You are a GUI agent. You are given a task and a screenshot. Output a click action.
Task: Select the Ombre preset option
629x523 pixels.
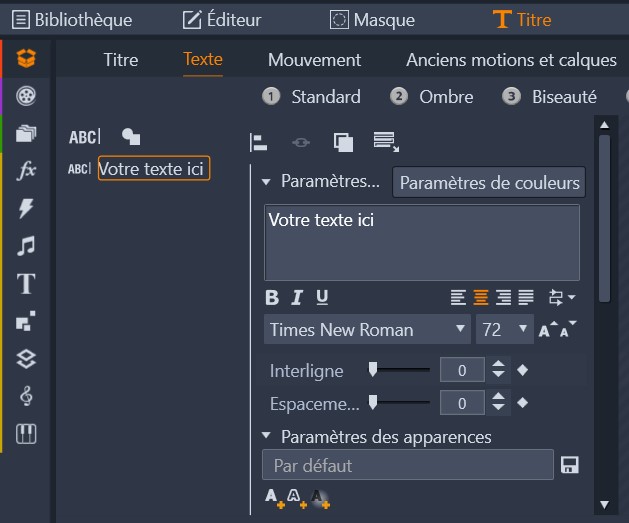[434, 97]
